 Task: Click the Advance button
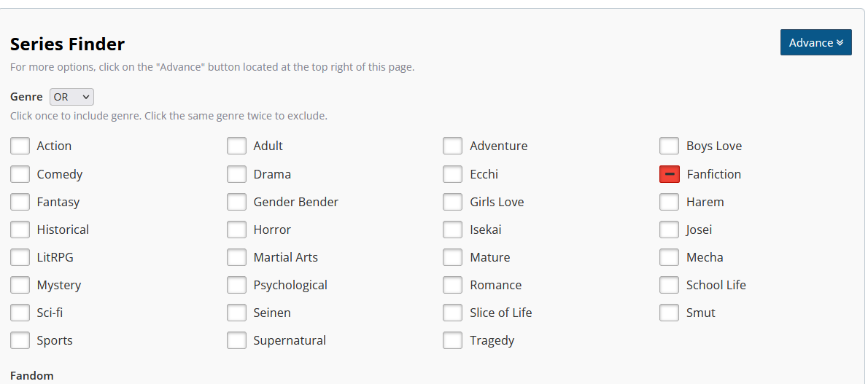point(815,43)
